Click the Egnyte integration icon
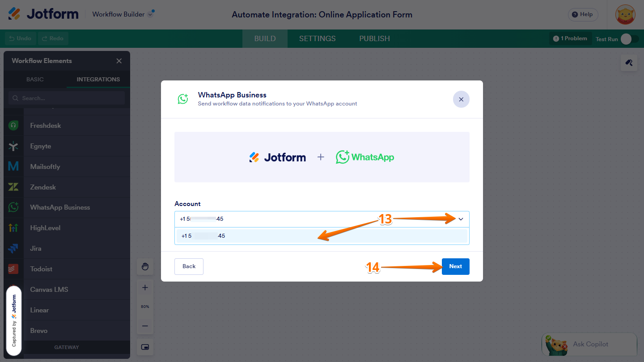Viewport: 644px width, 362px height. 13,146
